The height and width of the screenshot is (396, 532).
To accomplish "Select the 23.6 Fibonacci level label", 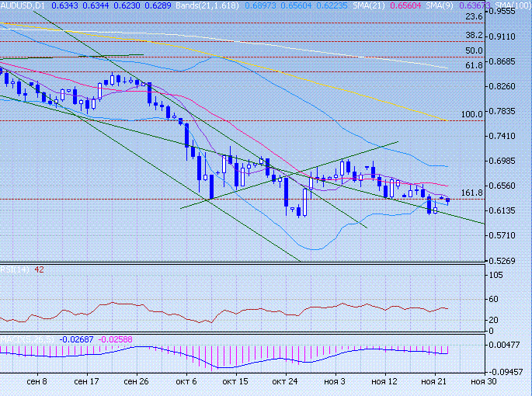I will tap(472, 16).
